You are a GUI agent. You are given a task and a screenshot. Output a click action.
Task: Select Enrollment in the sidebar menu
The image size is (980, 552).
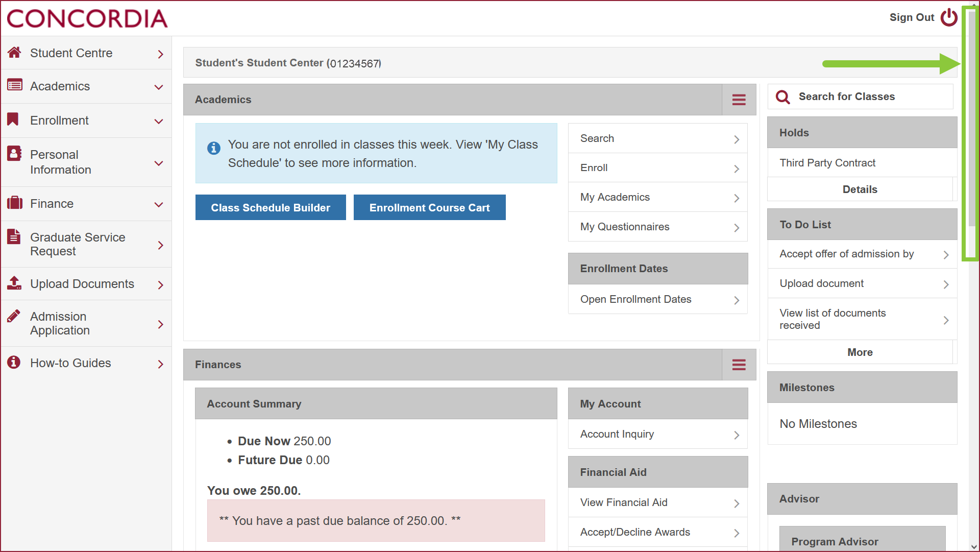(x=86, y=121)
